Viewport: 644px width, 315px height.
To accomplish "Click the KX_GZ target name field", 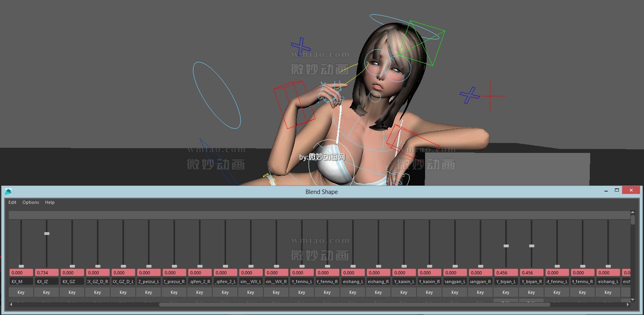I will (x=72, y=282).
